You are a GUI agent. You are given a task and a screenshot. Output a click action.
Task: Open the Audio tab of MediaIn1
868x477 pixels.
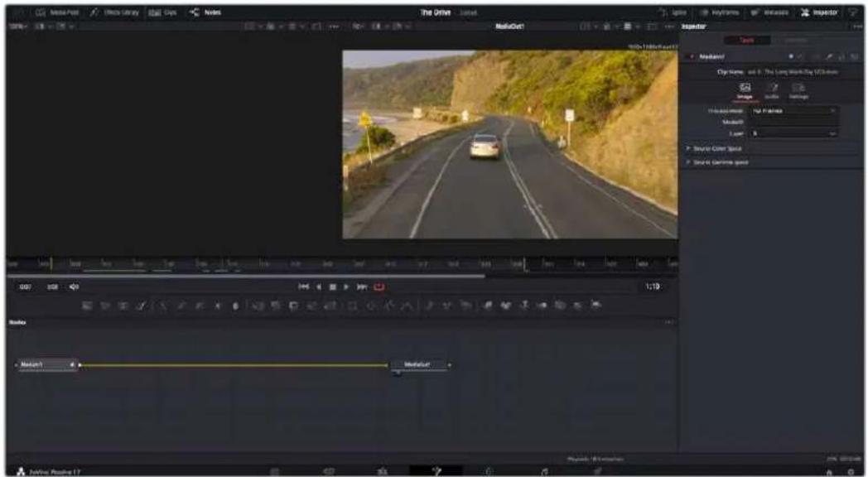point(772,91)
